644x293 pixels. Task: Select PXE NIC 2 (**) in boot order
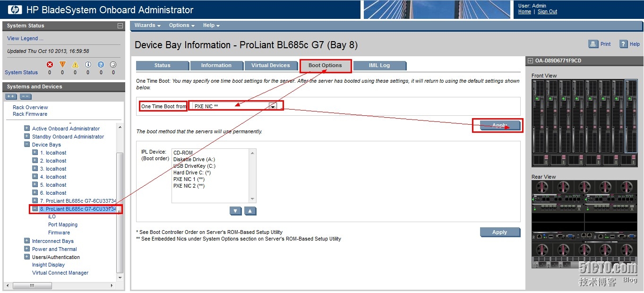pyautogui.click(x=189, y=186)
